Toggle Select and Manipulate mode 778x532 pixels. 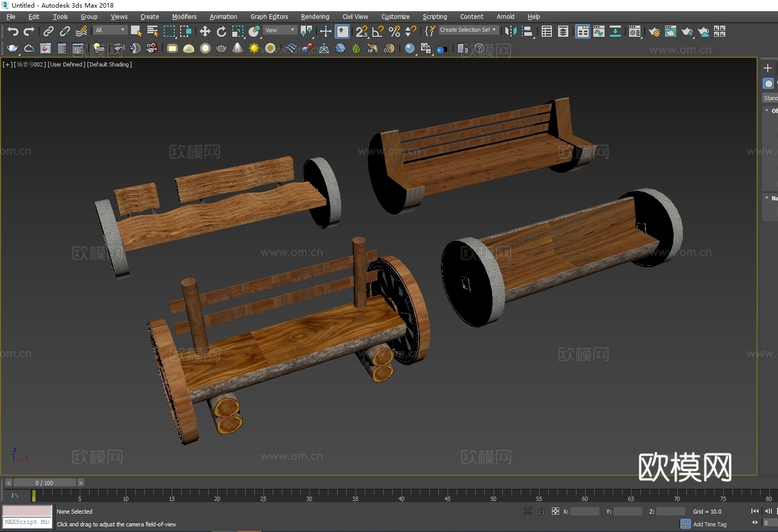(x=326, y=32)
